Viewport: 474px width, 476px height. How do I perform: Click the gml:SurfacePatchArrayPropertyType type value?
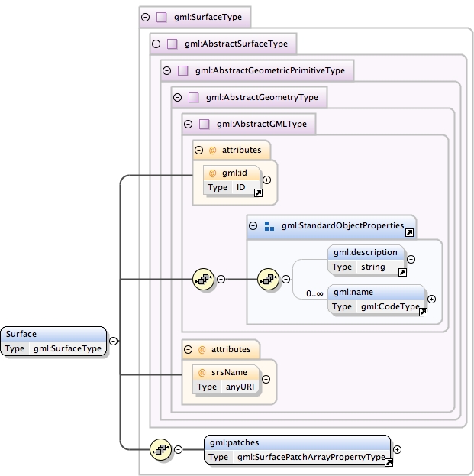[x=311, y=457]
